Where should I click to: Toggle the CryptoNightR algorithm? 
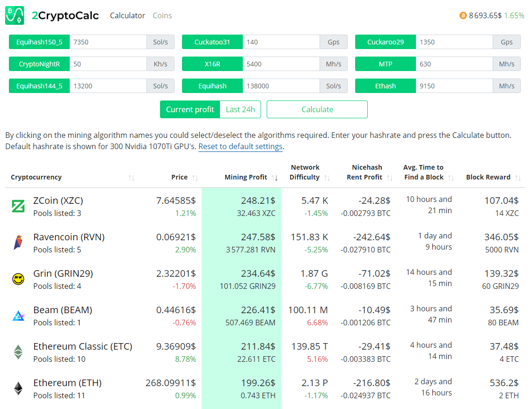pyautogui.click(x=39, y=64)
